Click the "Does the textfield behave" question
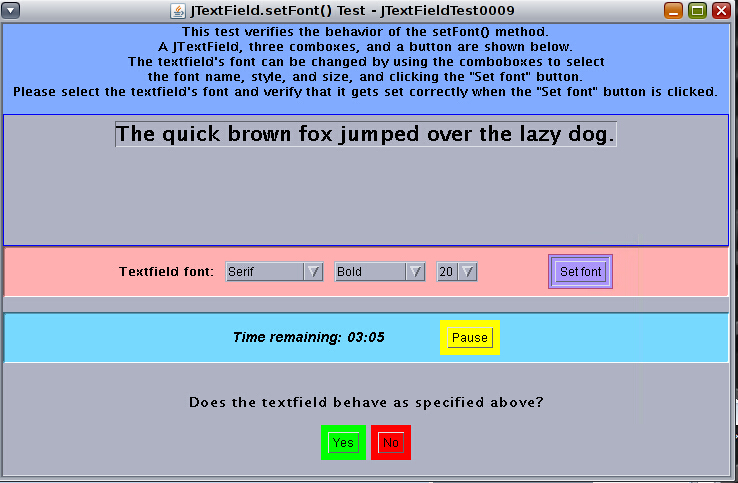The image size is (738, 483). (366, 403)
